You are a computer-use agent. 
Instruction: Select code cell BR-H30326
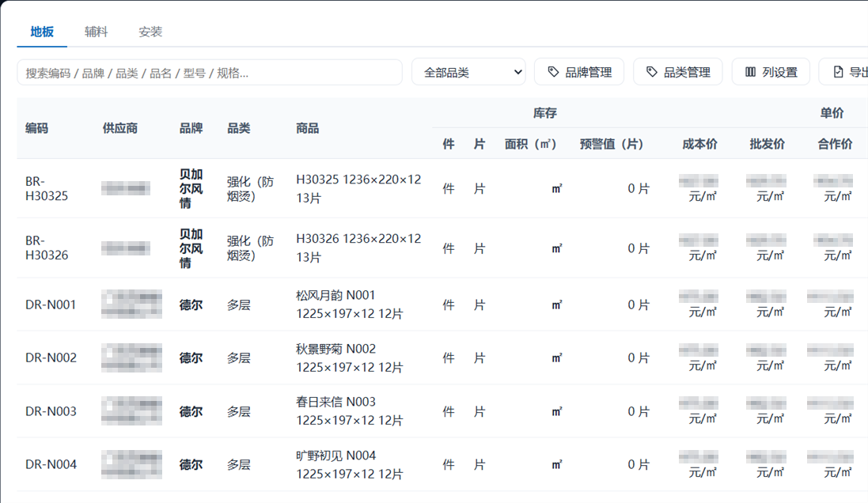pyautogui.click(x=47, y=248)
